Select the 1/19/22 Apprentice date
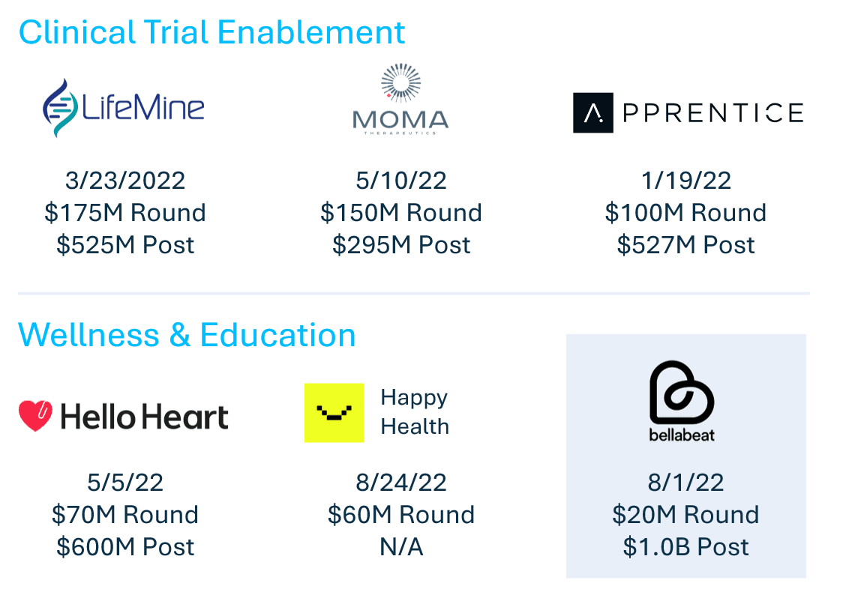The image size is (846, 616). tap(685, 180)
